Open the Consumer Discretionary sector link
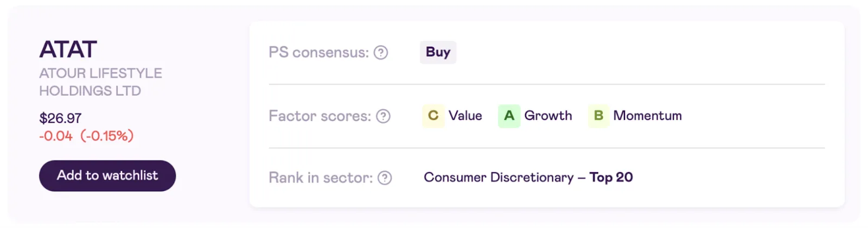The height and width of the screenshot is (228, 868). point(499,178)
